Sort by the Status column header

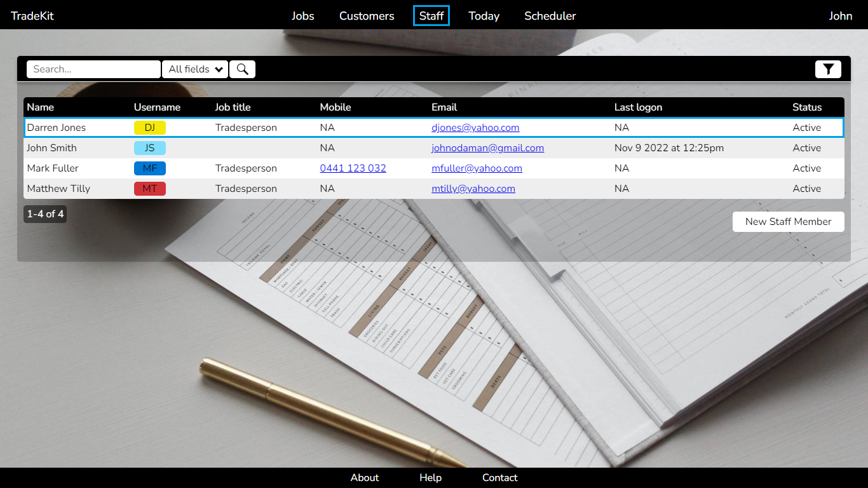pyautogui.click(x=807, y=107)
